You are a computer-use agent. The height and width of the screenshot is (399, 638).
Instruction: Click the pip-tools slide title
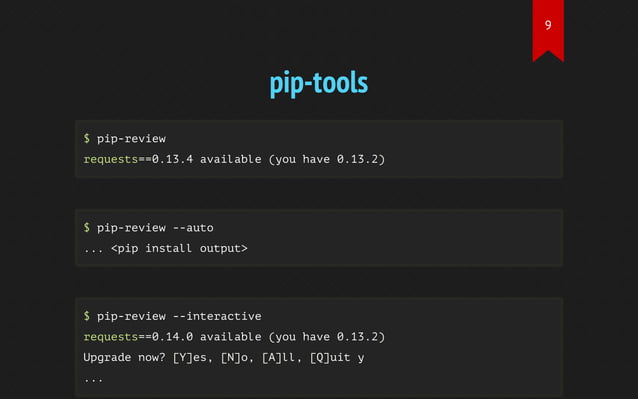click(x=319, y=83)
